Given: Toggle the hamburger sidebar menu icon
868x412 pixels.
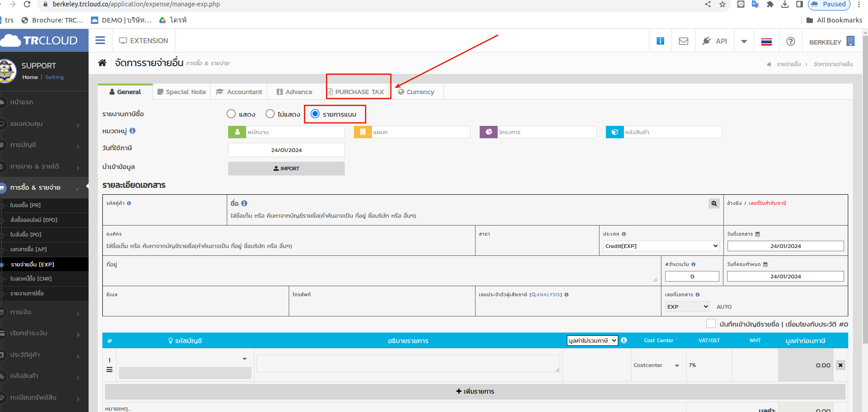Looking at the screenshot, I should [100, 40].
